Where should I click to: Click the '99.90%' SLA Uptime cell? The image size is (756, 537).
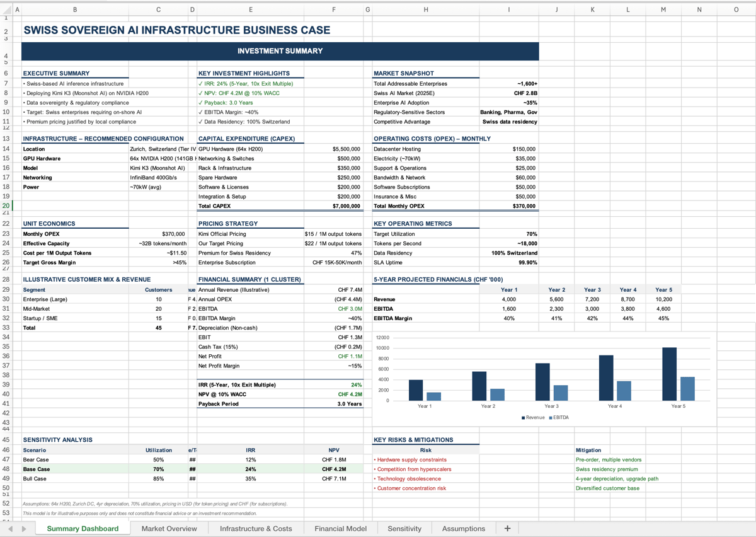pos(509,262)
